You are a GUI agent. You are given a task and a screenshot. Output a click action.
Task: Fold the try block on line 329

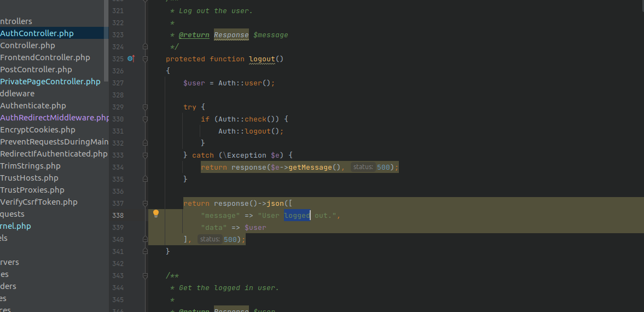[x=145, y=107]
